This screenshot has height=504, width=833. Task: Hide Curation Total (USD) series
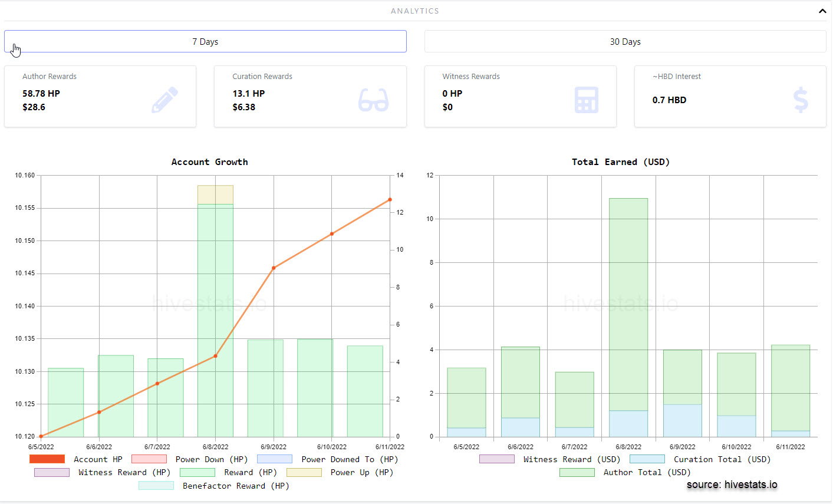pos(700,459)
